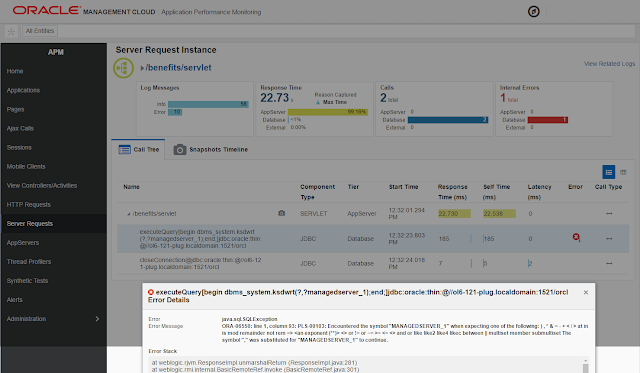The width and height of the screenshot is (640, 373).
Task: Open the snapshot camera icon on /benefits/servlet row
Action: pos(282,213)
